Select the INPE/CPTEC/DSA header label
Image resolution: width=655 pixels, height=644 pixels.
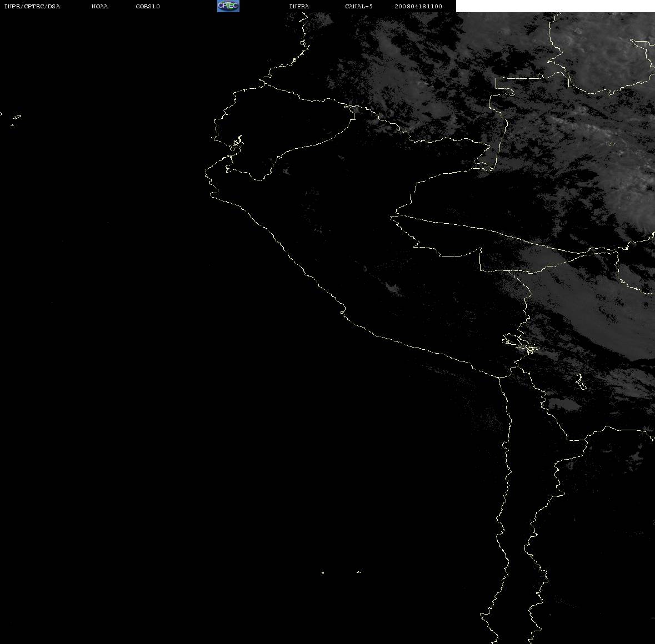pos(32,6)
